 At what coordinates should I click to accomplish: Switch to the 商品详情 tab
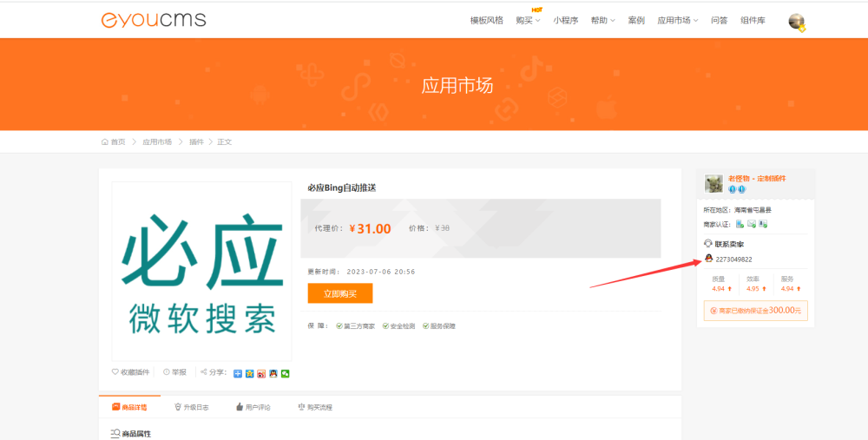[x=129, y=407]
